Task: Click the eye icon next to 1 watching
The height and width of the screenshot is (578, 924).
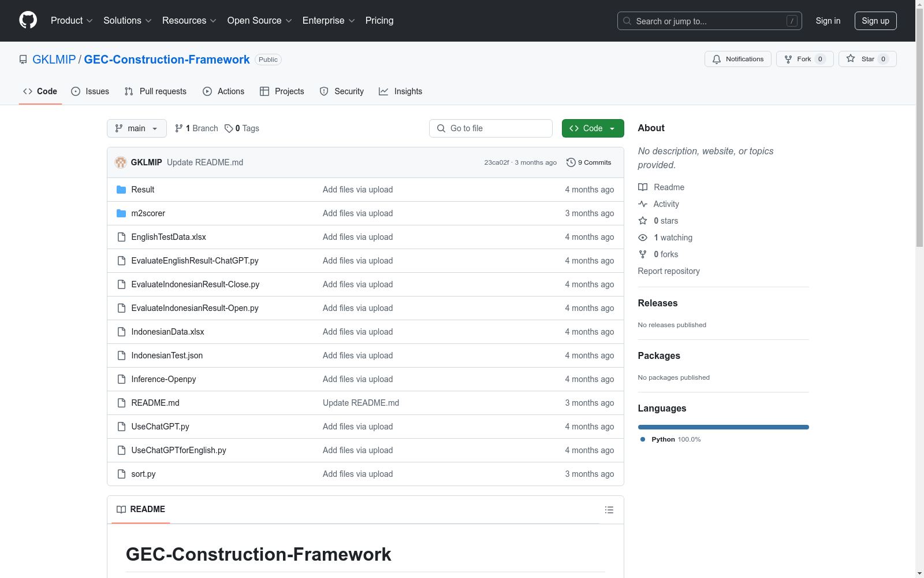Action: point(643,238)
